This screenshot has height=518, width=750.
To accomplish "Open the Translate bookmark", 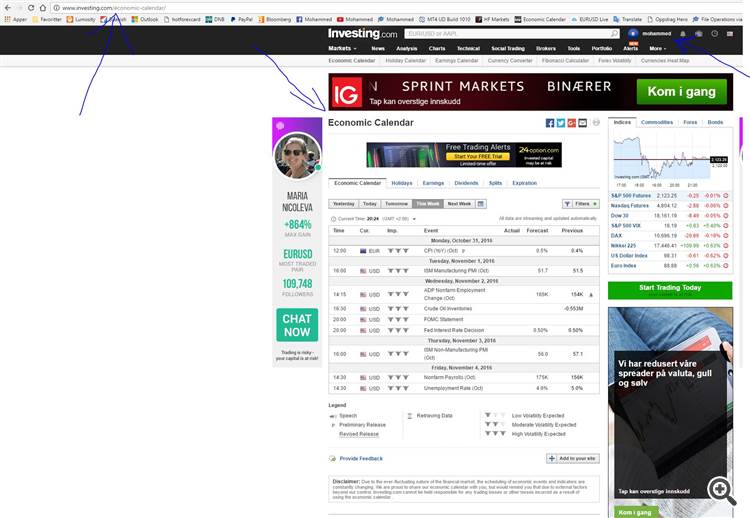I will pyautogui.click(x=628, y=20).
